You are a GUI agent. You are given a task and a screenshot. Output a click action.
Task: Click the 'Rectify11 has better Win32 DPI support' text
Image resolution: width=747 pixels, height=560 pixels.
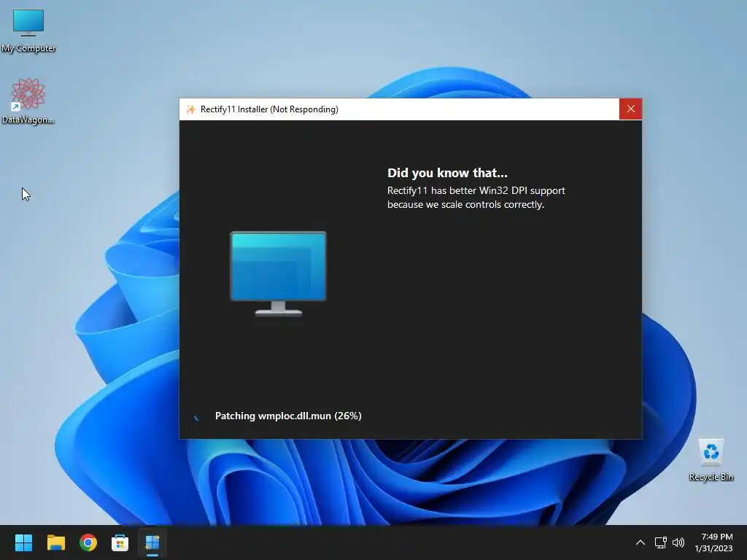point(476,190)
